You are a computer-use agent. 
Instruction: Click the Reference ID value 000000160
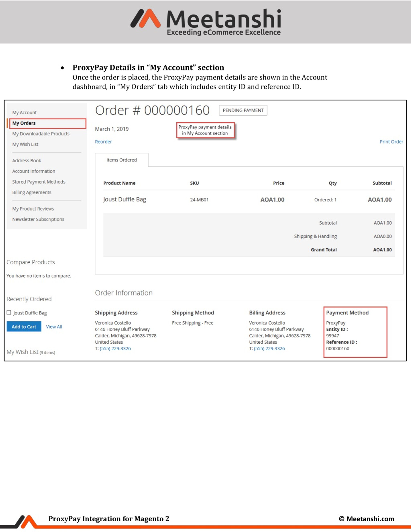(x=337, y=349)
